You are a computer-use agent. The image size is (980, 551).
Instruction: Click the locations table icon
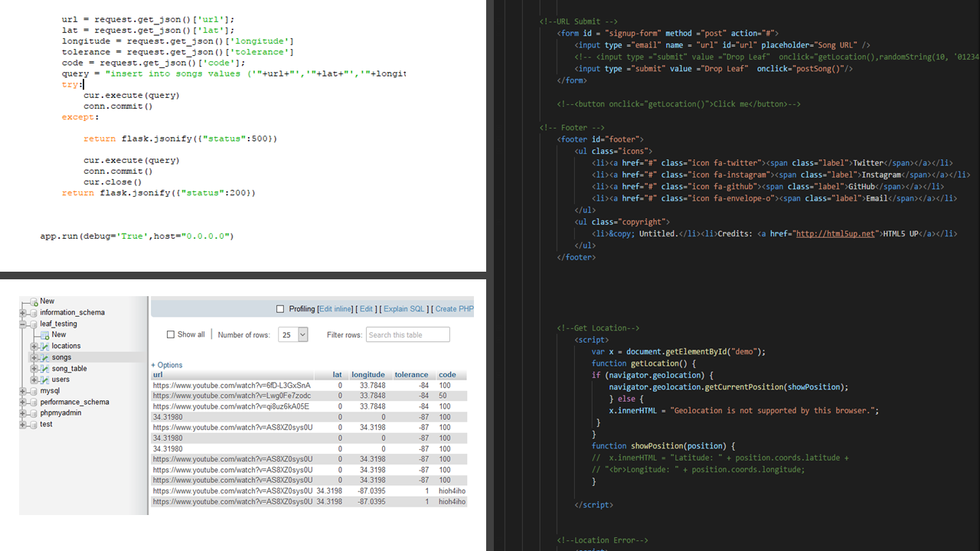point(44,347)
